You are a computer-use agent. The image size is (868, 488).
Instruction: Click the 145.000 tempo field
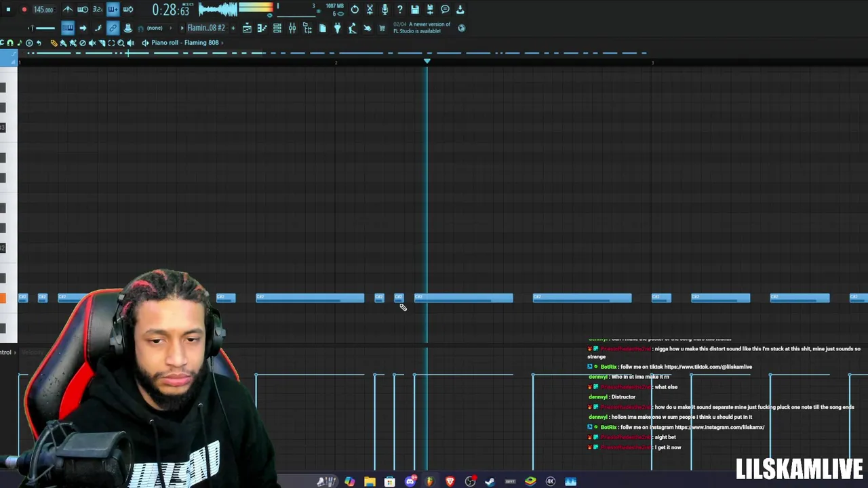coord(43,9)
